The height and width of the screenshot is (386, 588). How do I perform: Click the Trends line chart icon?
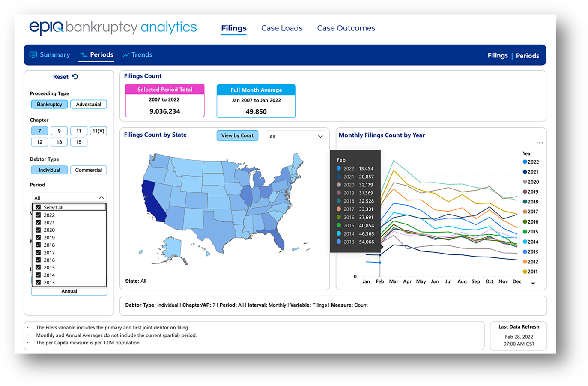[x=126, y=55]
